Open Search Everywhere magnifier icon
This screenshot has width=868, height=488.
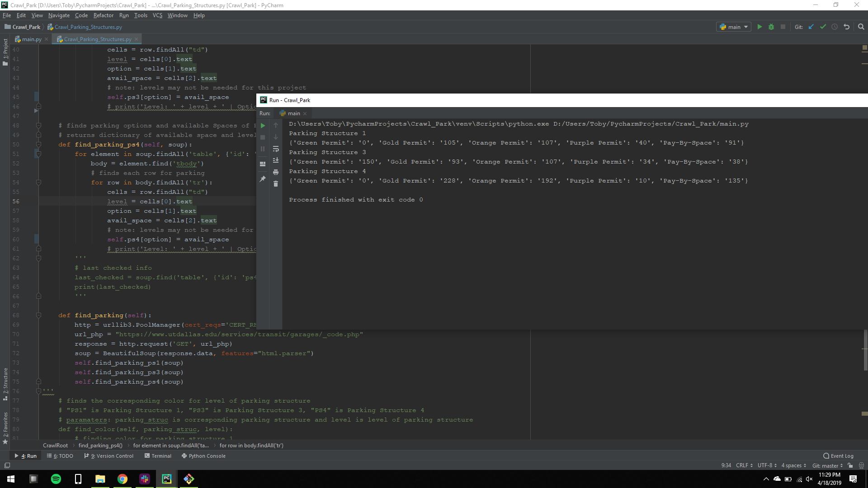pos(861,27)
